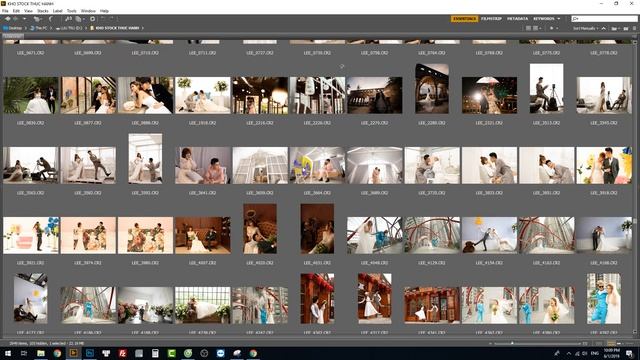This screenshot has width=640, height=360.
Task: Switch to the Keywords workspace
Action: (x=544, y=19)
